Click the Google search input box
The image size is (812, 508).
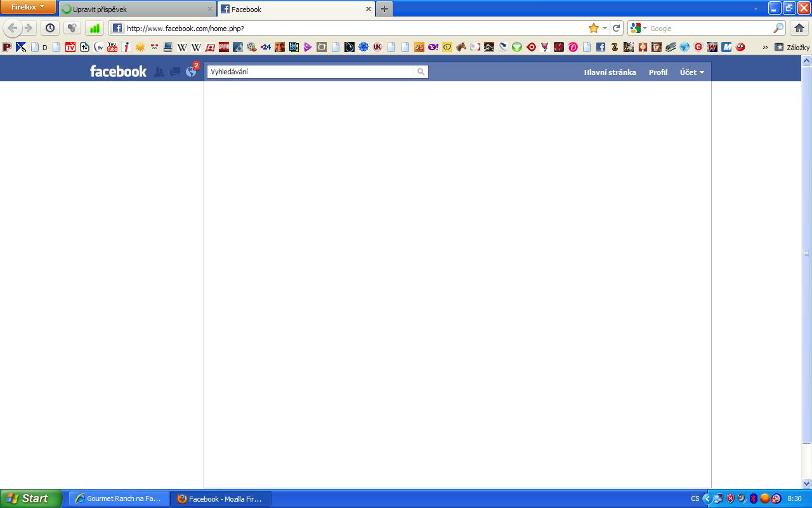coord(710,28)
